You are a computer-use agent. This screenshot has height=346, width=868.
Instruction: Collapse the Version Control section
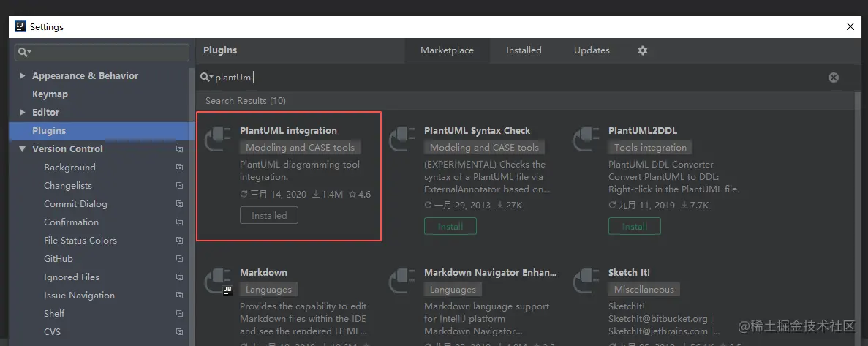22,149
